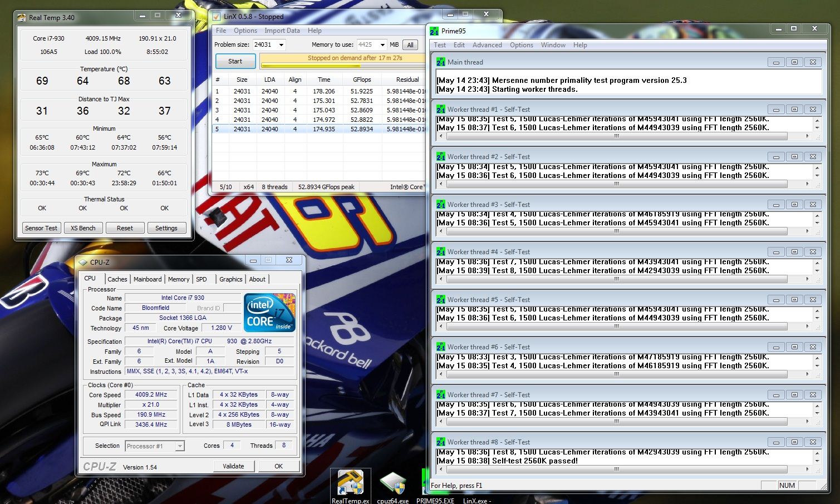Image resolution: width=840 pixels, height=504 pixels.
Task: Click the down scroll arrow in Worker thread #6
Action: [817, 365]
